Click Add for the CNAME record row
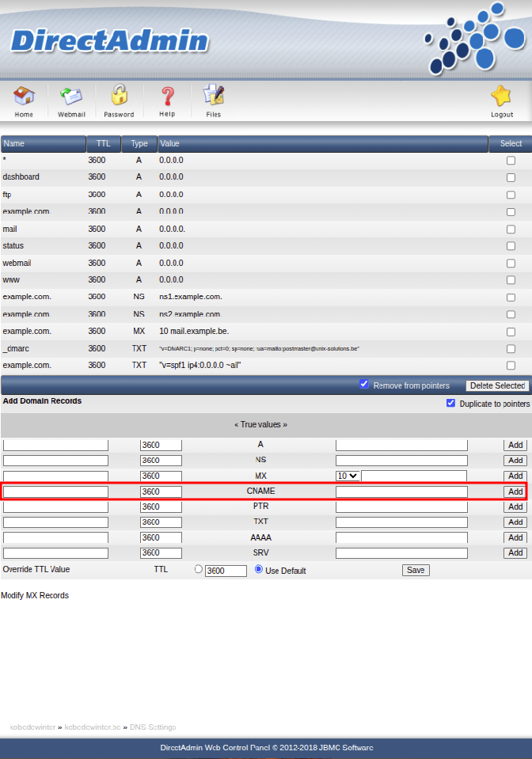532x759 pixels. tap(515, 491)
